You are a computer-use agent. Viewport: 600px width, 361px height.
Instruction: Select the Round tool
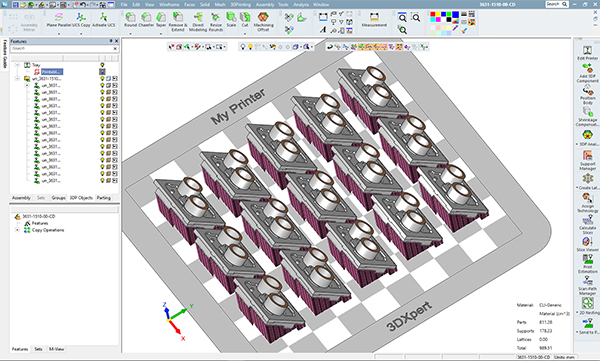click(x=130, y=20)
